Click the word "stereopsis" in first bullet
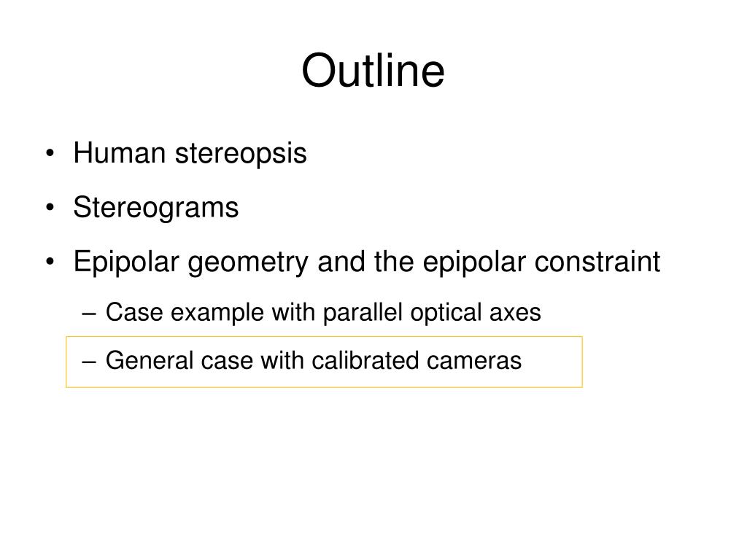The image size is (747, 560). (x=241, y=155)
